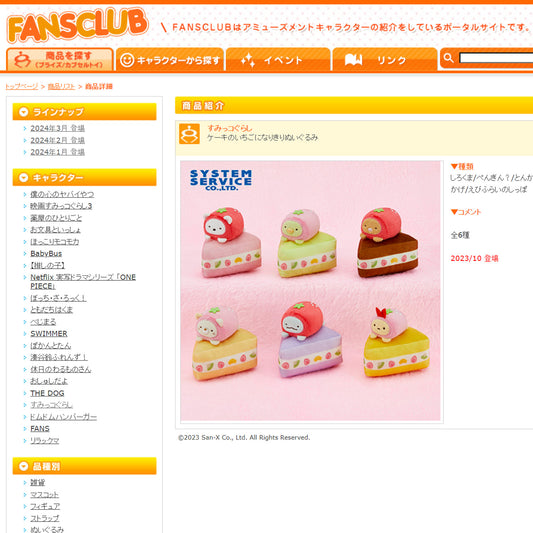Open the THE DOG character link
Screen dimensions: 533x533
coord(47,393)
